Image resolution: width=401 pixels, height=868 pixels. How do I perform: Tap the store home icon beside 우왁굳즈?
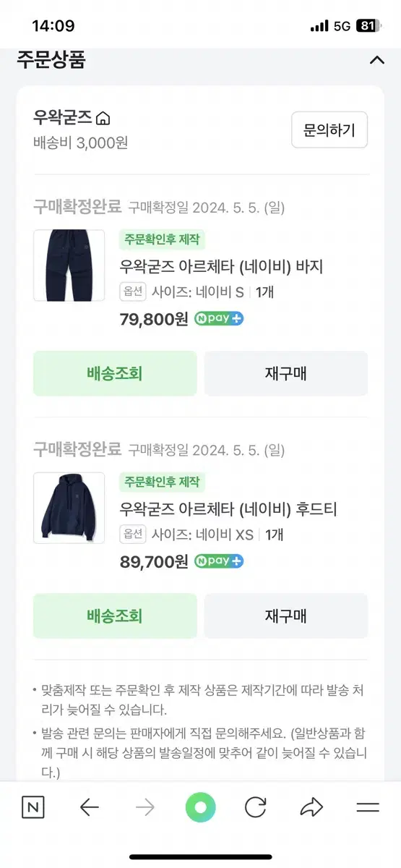(103, 118)
